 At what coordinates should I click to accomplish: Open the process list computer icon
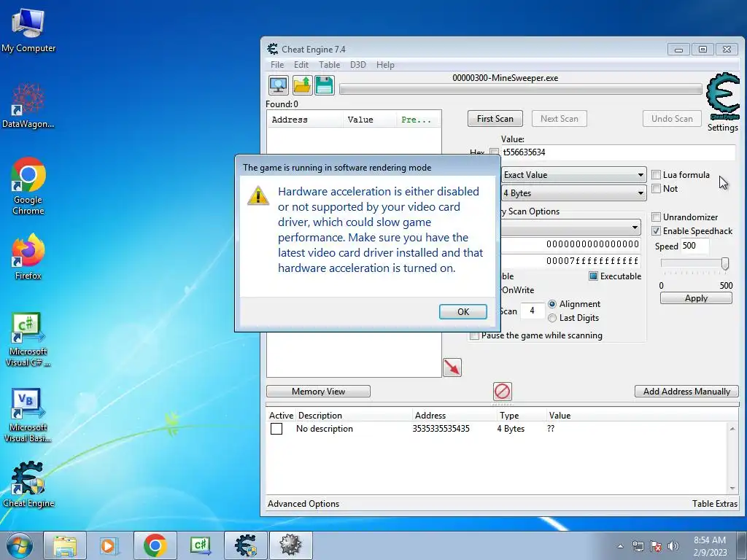[278, 86]
